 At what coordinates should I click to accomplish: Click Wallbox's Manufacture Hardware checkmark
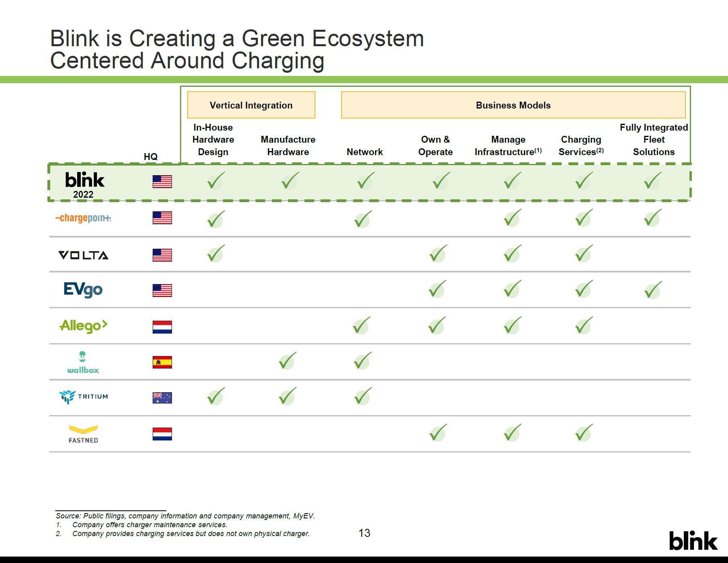coord(287,361)
